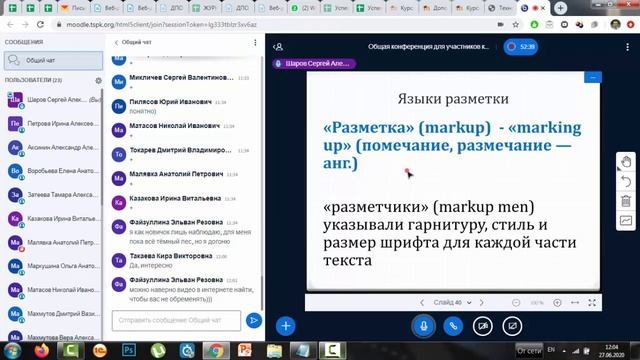The height and width of the screenshot is (360, 640).
Task: Open the Слайд 40 slide selector dropdown
Action: (452, 303)
